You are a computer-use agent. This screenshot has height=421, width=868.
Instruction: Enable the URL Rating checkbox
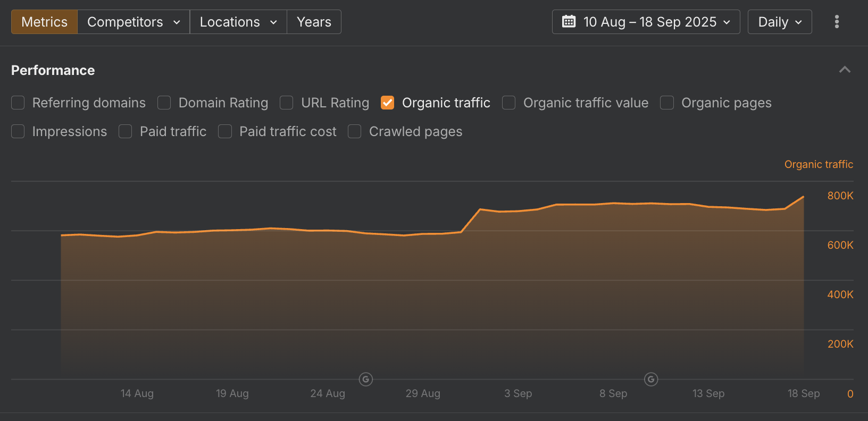pos(287,103)
